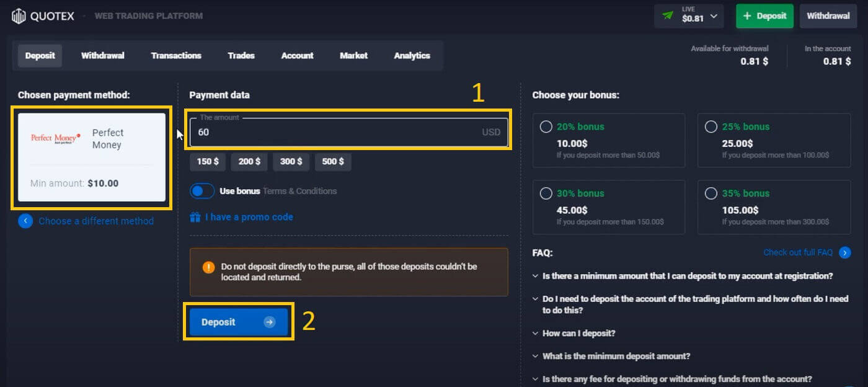Select the 35% bonus radio button
The height and width of the screenshot is (387, 868).
pos(711,193)
